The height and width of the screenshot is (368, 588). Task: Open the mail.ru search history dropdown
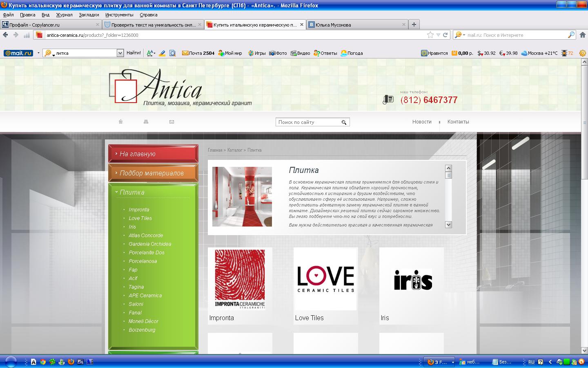click(x=120, y=53)
